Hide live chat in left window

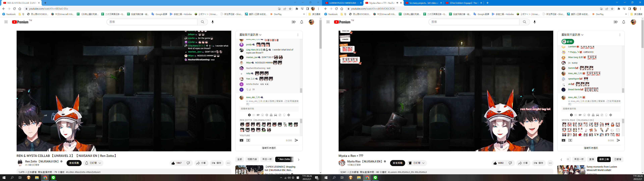[269, 148]
